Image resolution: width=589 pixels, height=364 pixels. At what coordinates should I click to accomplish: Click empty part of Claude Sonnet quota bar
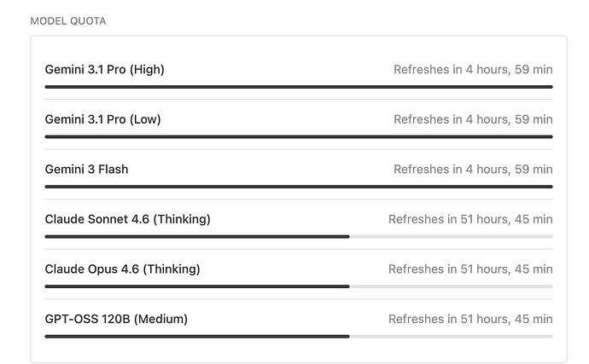[x=452, y=237]
